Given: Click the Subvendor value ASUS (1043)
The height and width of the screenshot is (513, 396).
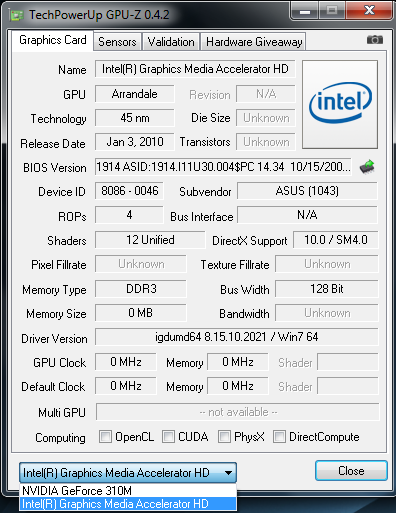Looking at the screenshot, I should click(307, 191).
